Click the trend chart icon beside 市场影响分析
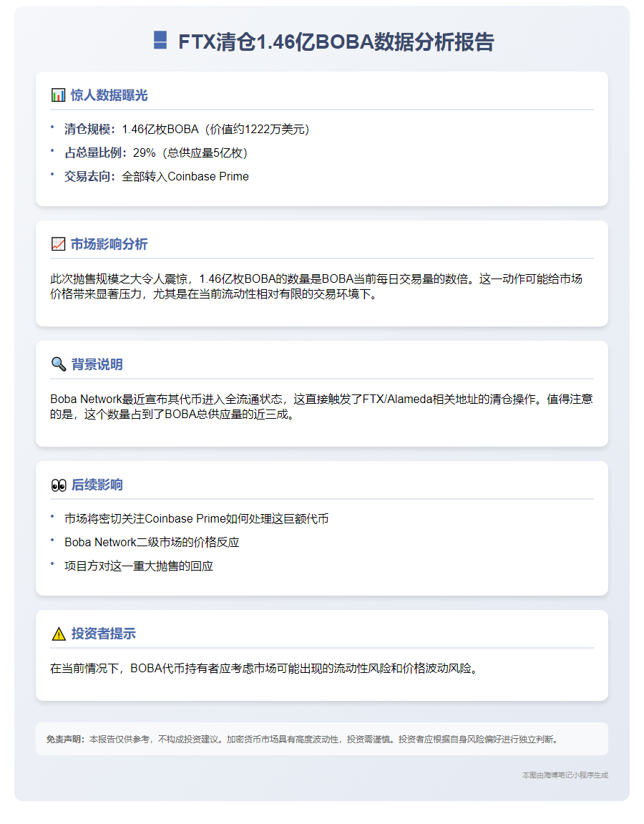 [x=58, y=244]
